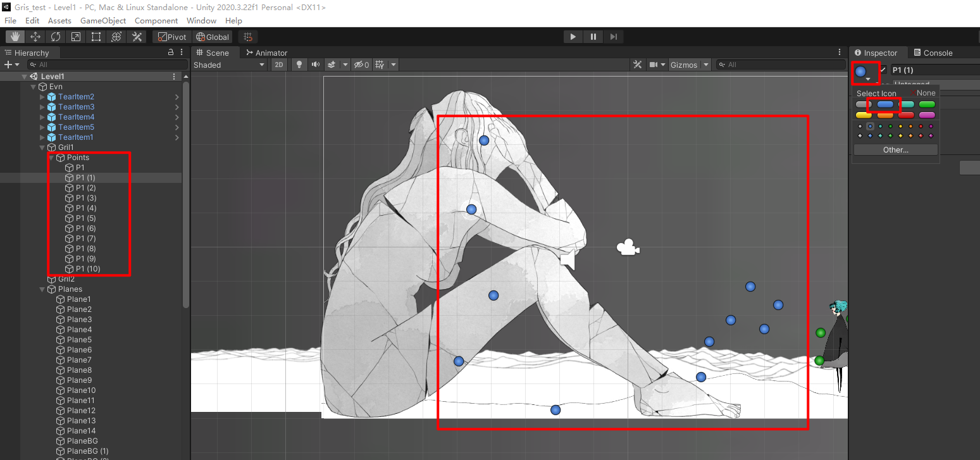Select the Transform tool
The image size is (980, 460).
pos(116,37)
